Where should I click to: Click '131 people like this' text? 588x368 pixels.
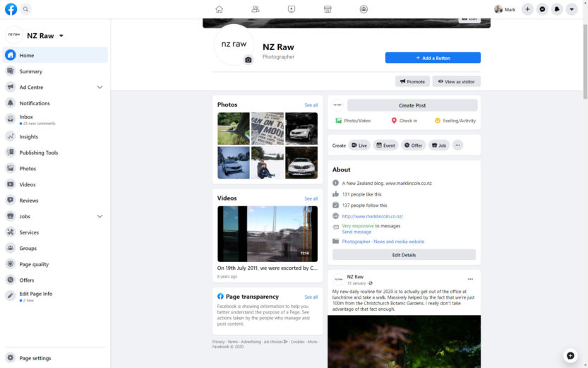[x=361, y=194]
